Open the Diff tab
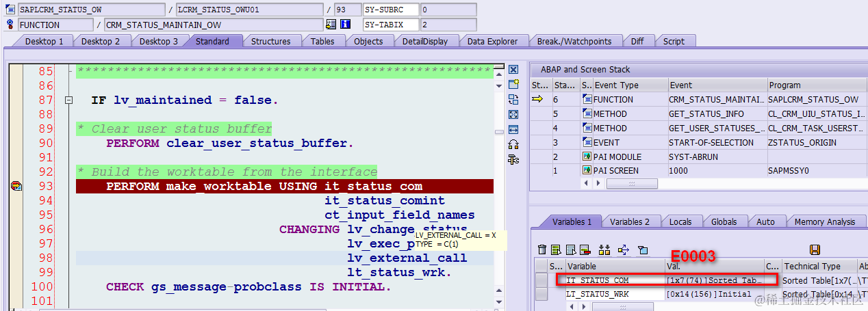 tap(637, 41)
